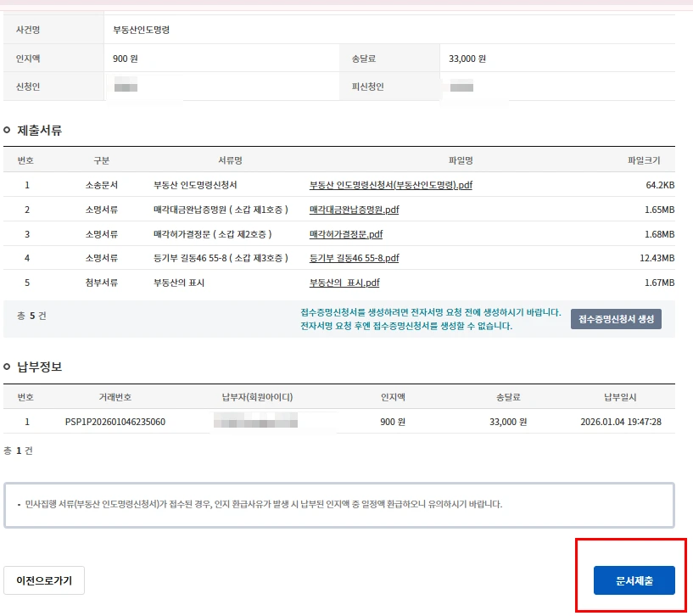
Task: Click the 민사집행 서류 refund notice text
Action: point(264,504)
